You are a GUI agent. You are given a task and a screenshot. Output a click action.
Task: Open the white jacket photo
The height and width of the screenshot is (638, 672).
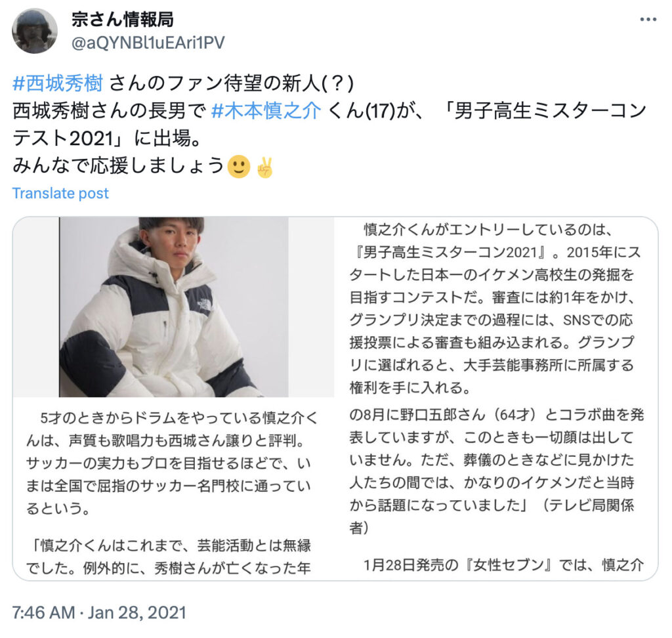173,307
